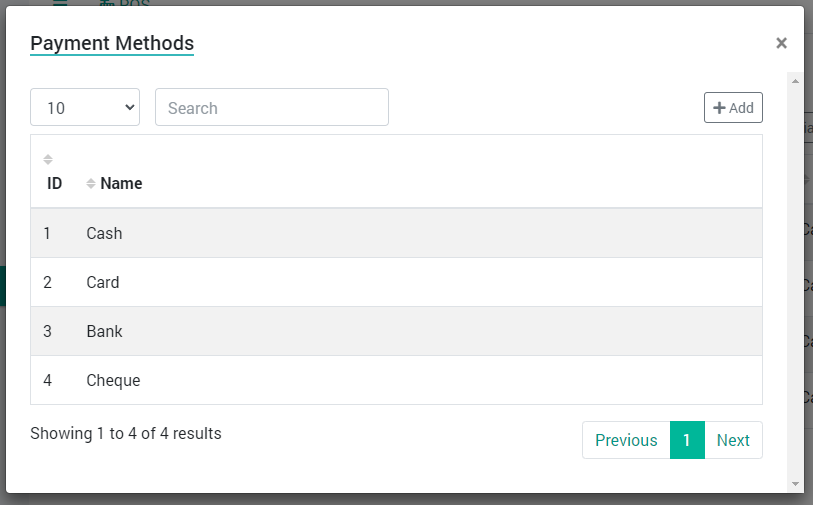Close the Payment Methods dialog

click(x=781, y=43)
